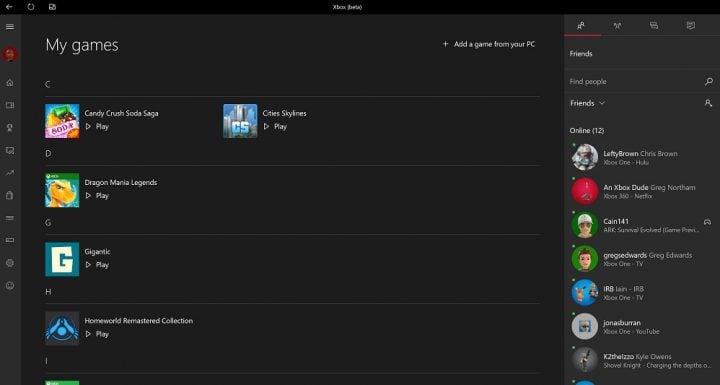The image size is (720, 385).
Task: Open the Homeworld Remastered Collection thumbnail
Action: tap(62, 328)
